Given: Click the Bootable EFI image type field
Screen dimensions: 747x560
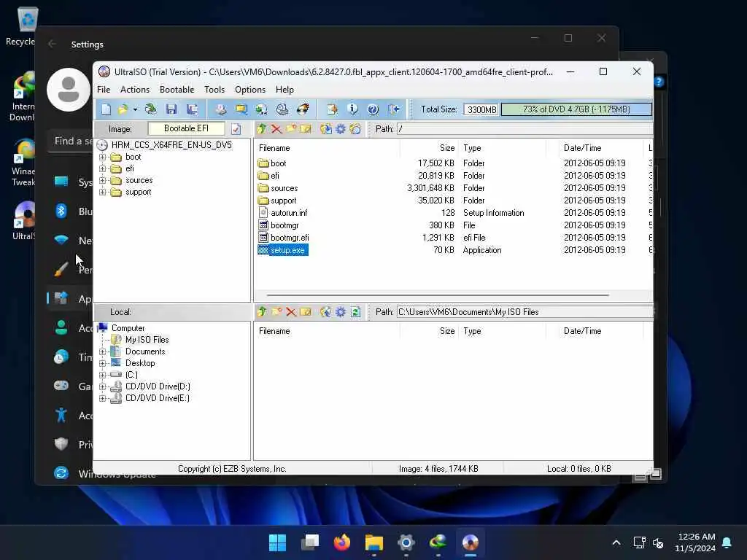Looking at the screenshot, I should [186, 128].
